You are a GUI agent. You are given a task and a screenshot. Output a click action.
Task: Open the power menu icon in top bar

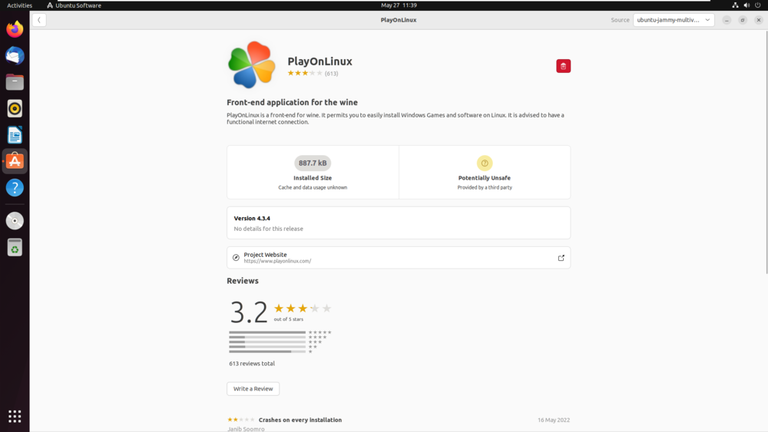click(758, 5)
